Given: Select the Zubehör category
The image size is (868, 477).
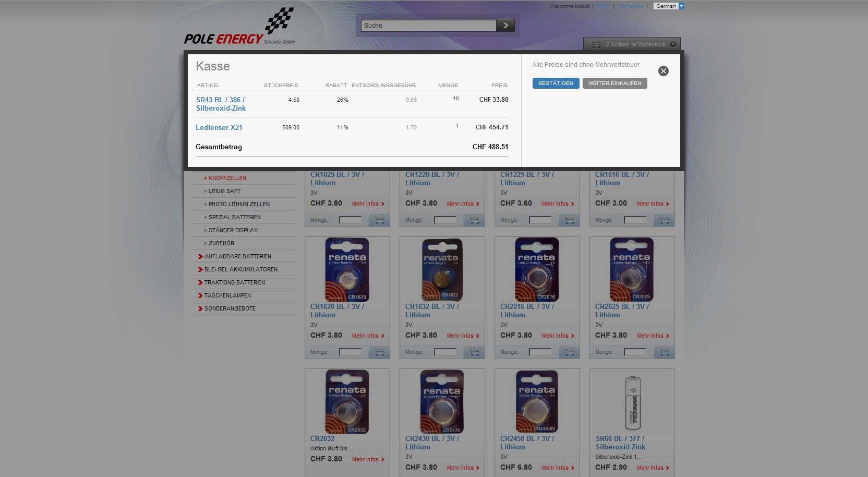Looking at the screenshot, I should (x=221, y=243).
